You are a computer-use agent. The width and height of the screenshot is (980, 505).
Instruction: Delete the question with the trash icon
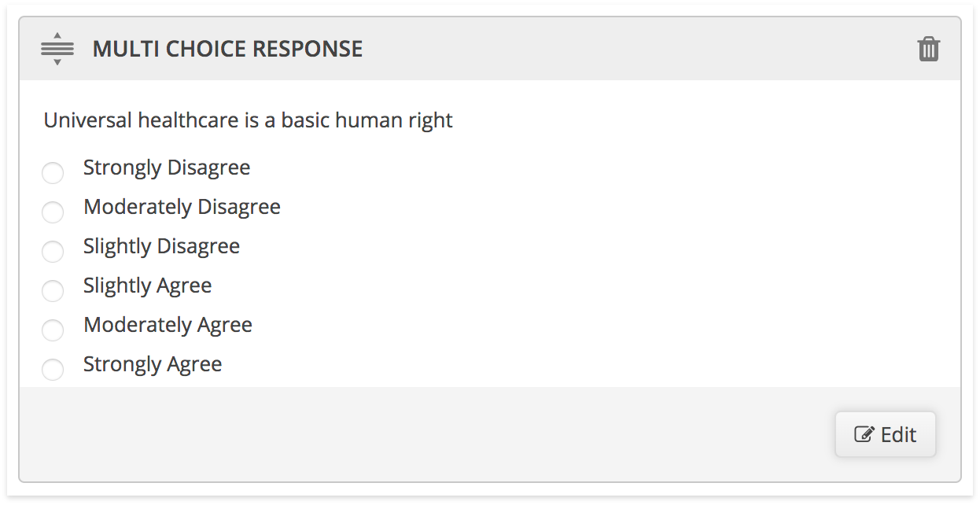(929, 49)
